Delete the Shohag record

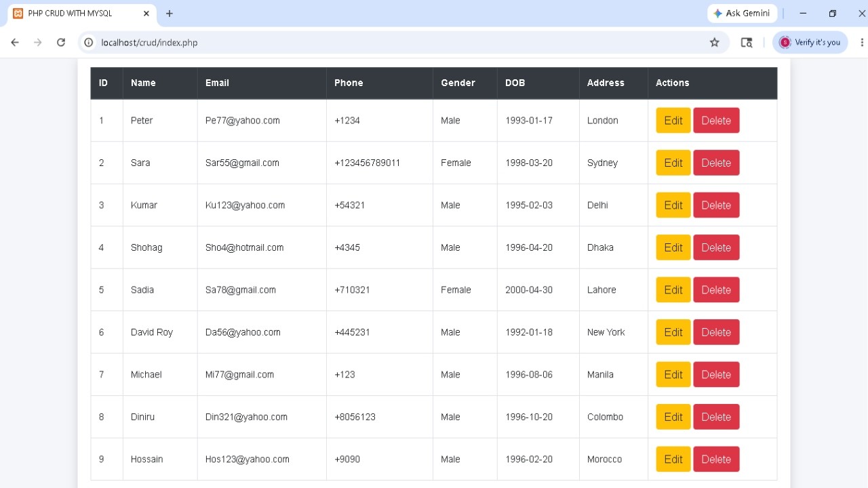[x=716, y=247]
